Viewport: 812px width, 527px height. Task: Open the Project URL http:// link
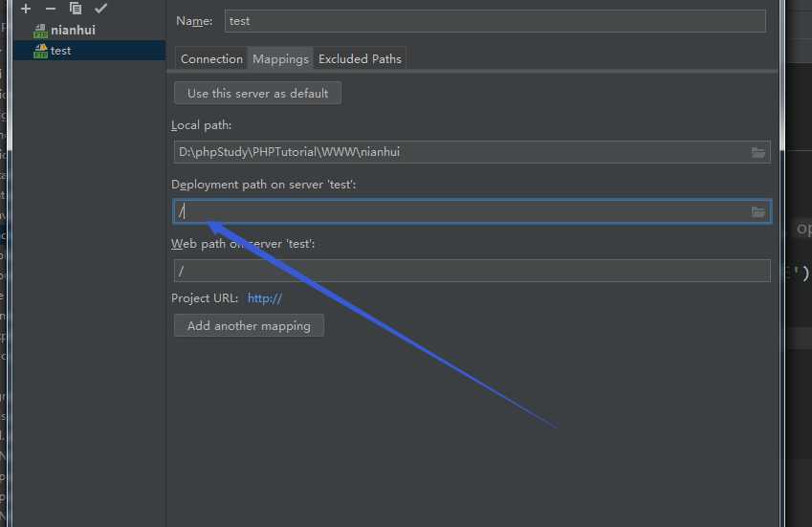pyautogui.click(x=265, y=298)
